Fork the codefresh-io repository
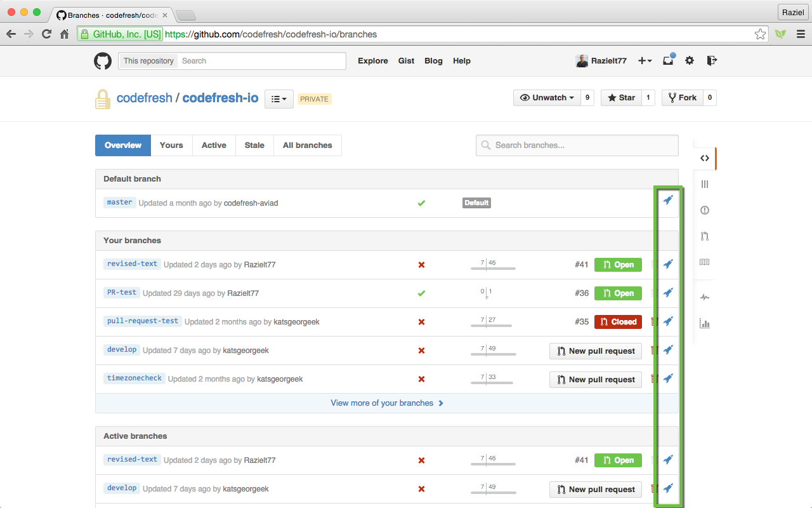812x508 pixels. click(x=682, y=98)
